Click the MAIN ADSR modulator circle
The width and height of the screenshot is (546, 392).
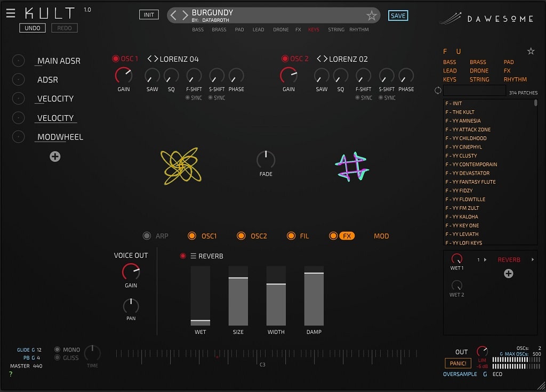[19, 61]
